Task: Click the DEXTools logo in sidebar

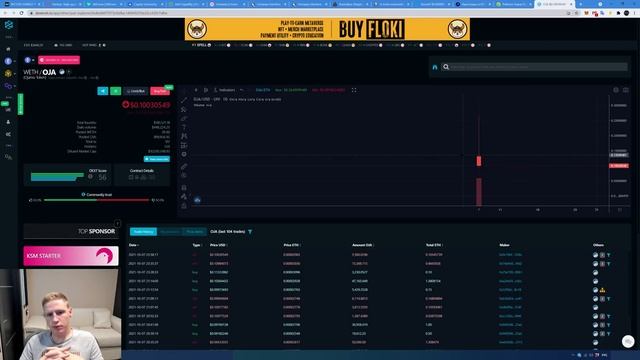Action: coord(9,25)
